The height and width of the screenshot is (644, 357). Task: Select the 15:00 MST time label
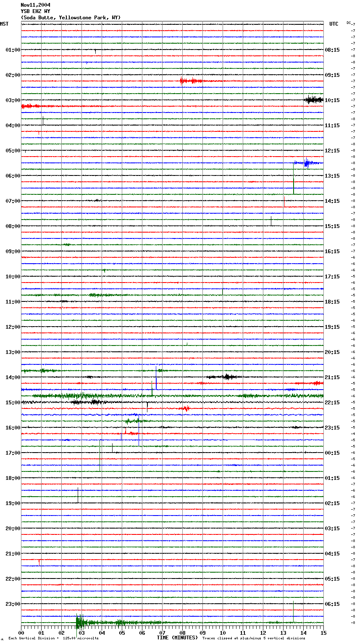tap(13, 403)
